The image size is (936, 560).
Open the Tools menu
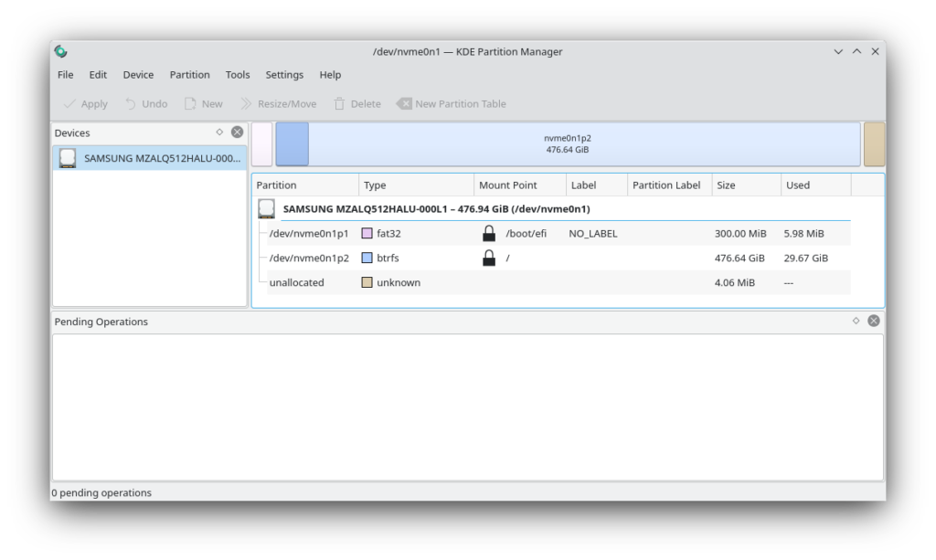(237, 75)
